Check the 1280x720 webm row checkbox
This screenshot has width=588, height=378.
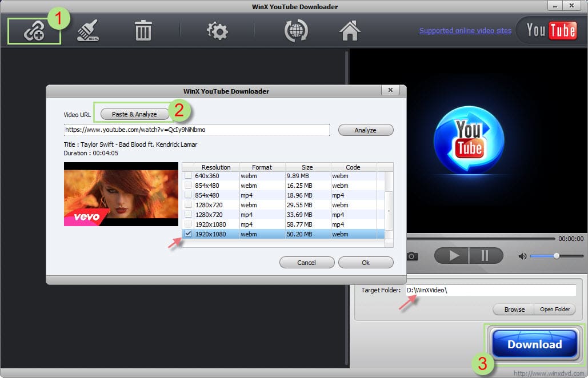click(188, 205)
